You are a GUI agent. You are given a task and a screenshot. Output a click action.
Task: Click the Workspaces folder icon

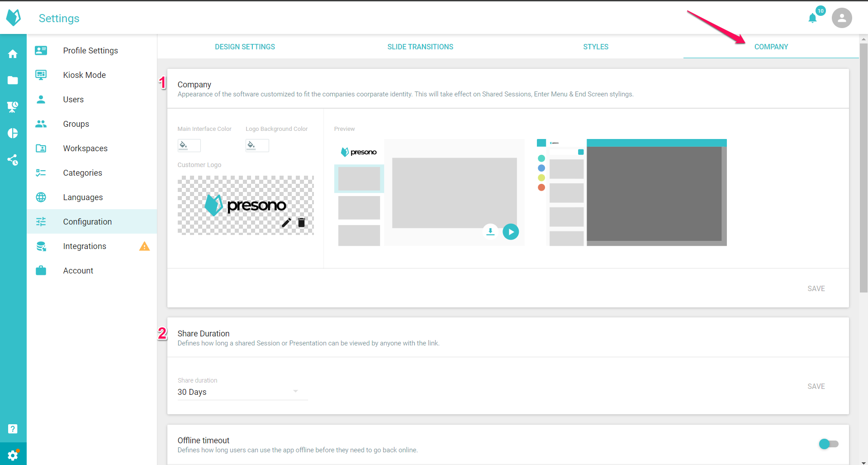pyautogui.click(x=41, y=148)
